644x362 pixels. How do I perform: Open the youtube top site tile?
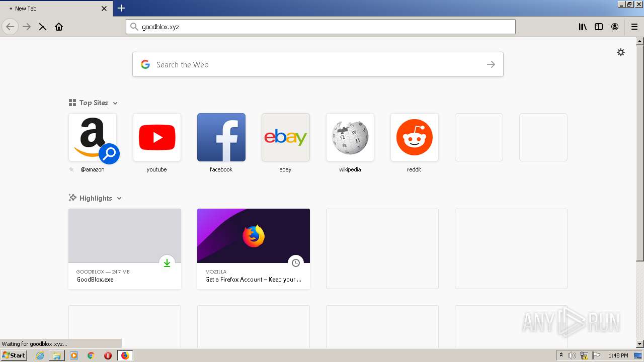[157, 137]
